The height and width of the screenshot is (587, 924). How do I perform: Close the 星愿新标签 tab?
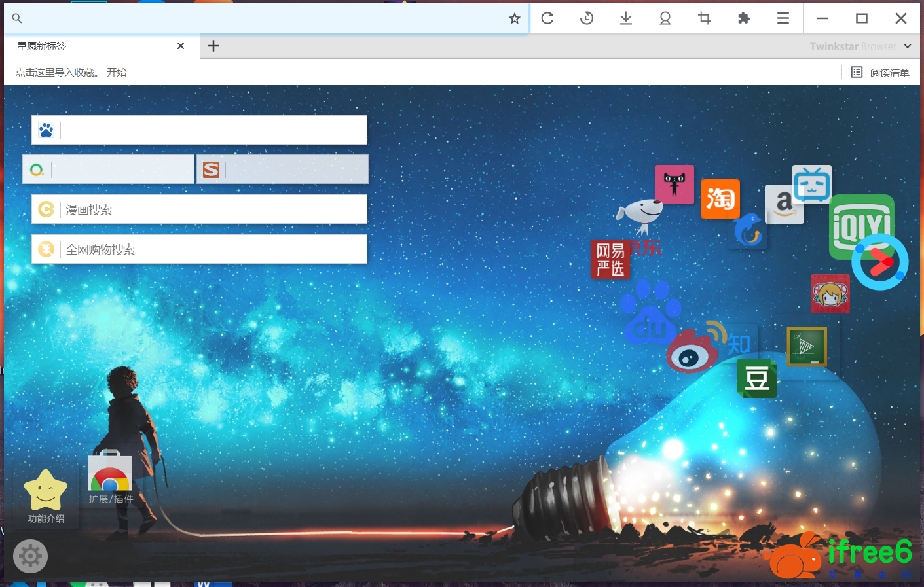tap(181, 46)
